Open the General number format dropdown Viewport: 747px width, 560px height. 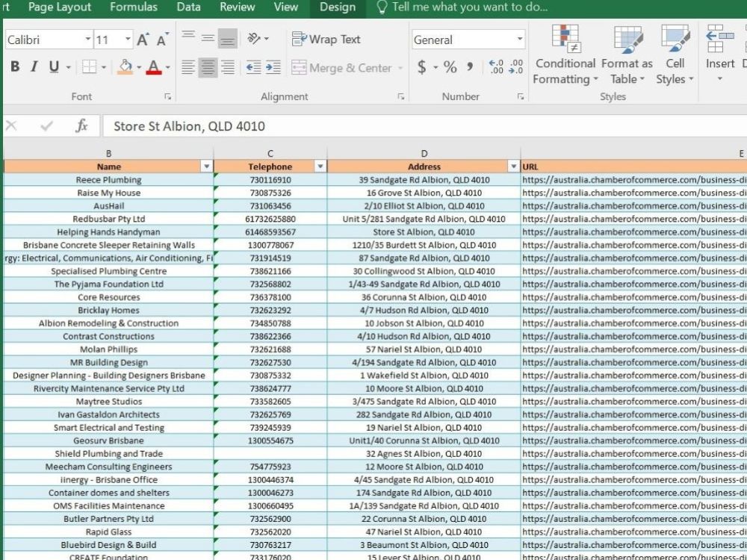click(519, 40)
